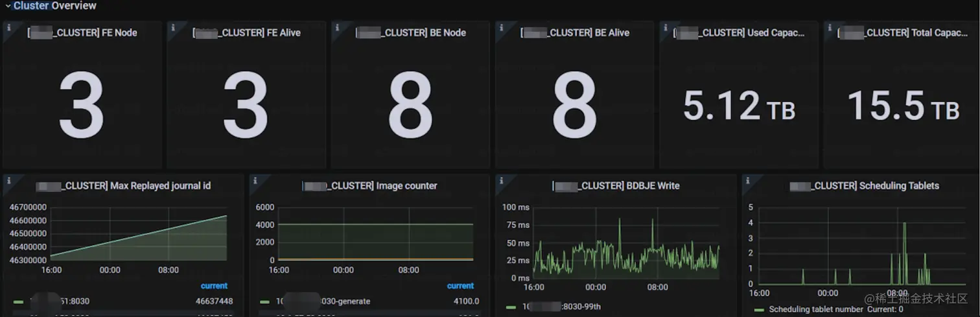Click green swatch for Scheduling tablet number
The height and width of the screenshot is (317, 980).
point(759,310)
